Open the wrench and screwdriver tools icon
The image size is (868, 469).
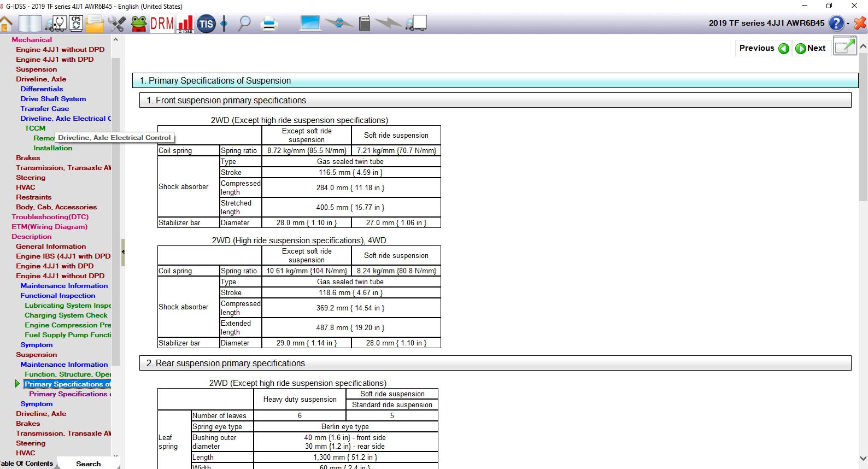point(116,24)
